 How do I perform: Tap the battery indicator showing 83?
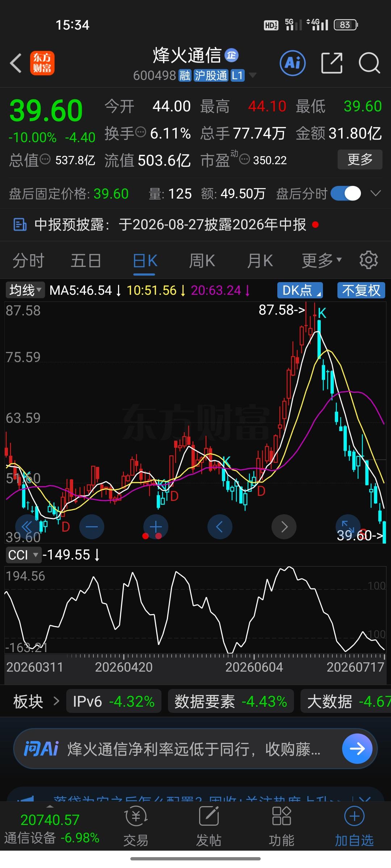(346, 25)
